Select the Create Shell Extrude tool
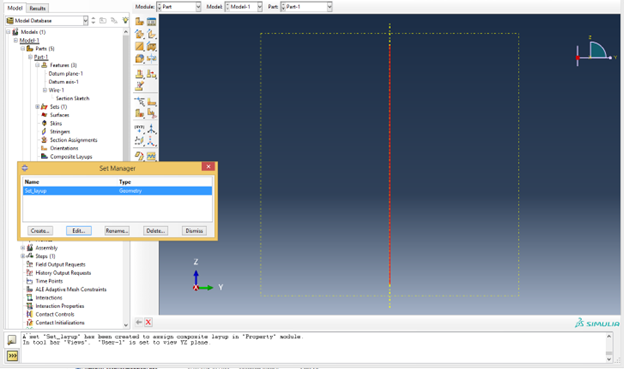The height and width of the screenshot is (369, 624). (x=152, y=34)
